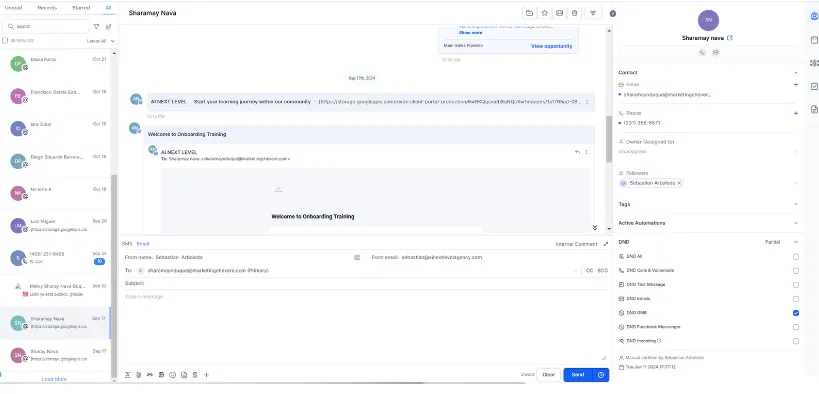Collapse the DND section chevron

point(795,242)
